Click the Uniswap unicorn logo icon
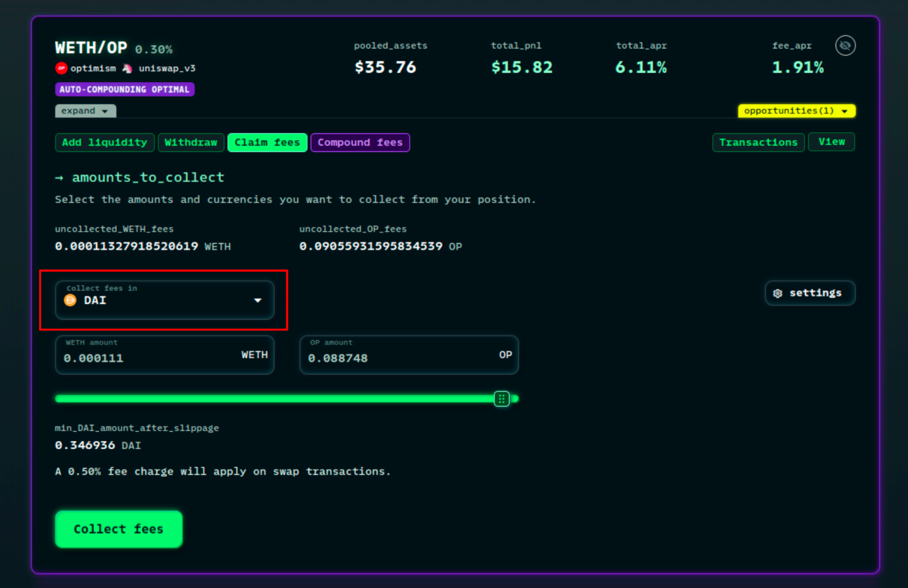The width and height of the screenshot is (908, 588). click(127, 68)
